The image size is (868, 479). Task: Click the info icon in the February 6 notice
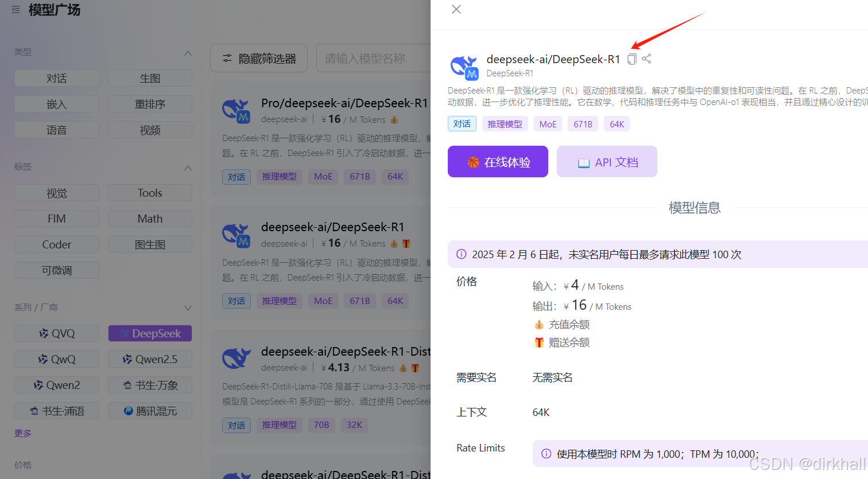461,254
